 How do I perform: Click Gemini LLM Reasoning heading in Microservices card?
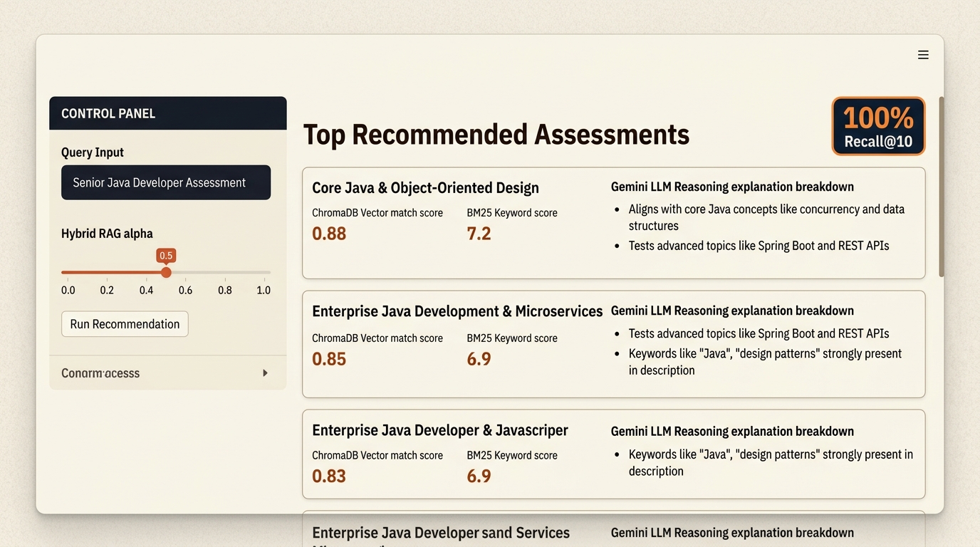[x=732, y=311]
